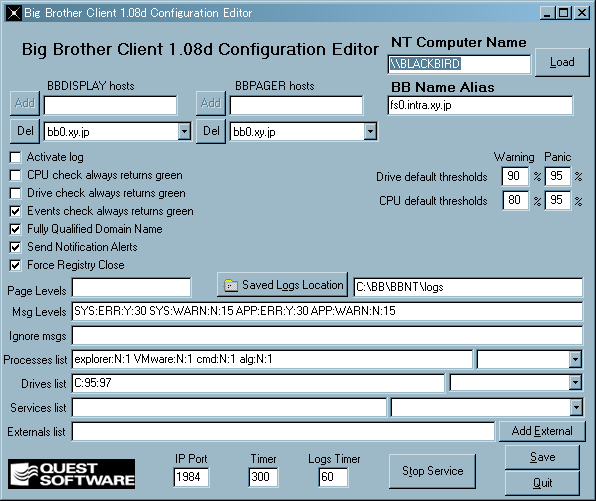
Task: Expand the BBDISPLAY hosts dropdown
Action: coord(184,132)
